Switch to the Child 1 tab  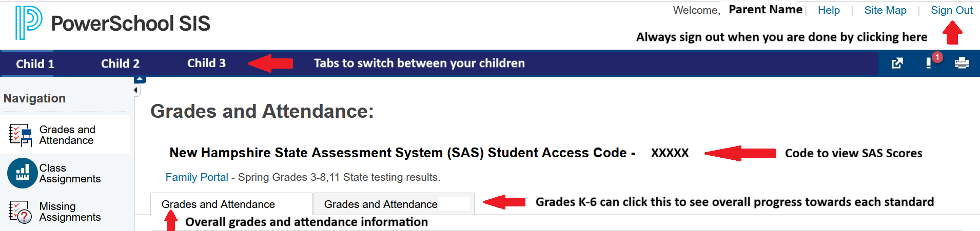click(x=35, y=64)
